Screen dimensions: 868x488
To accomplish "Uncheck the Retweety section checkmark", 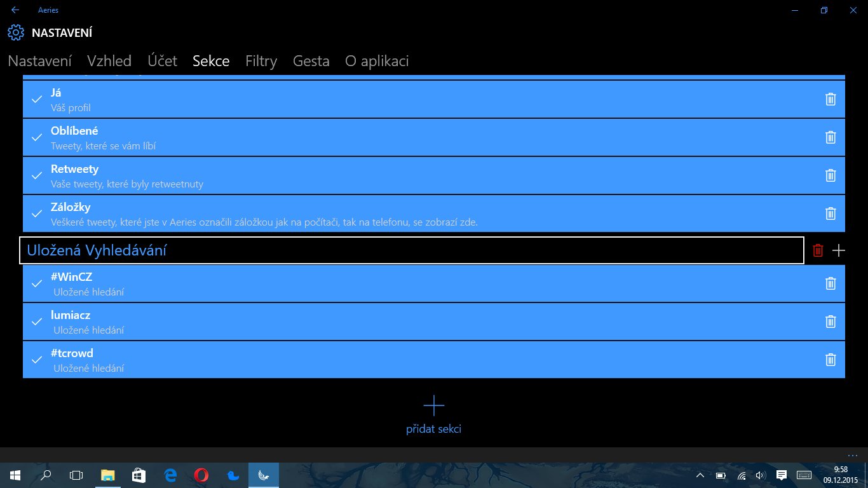I will [37, 175].
